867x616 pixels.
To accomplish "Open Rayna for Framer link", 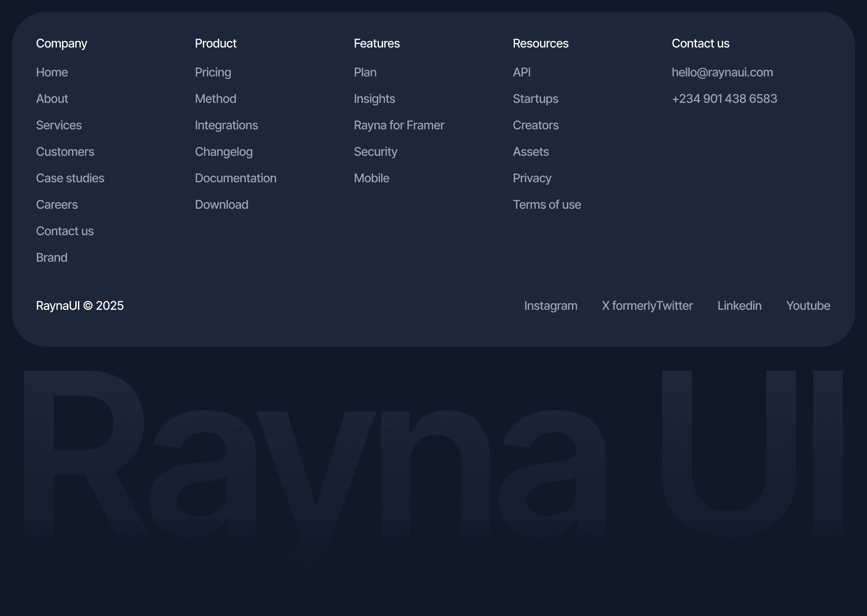I will 399,125.
